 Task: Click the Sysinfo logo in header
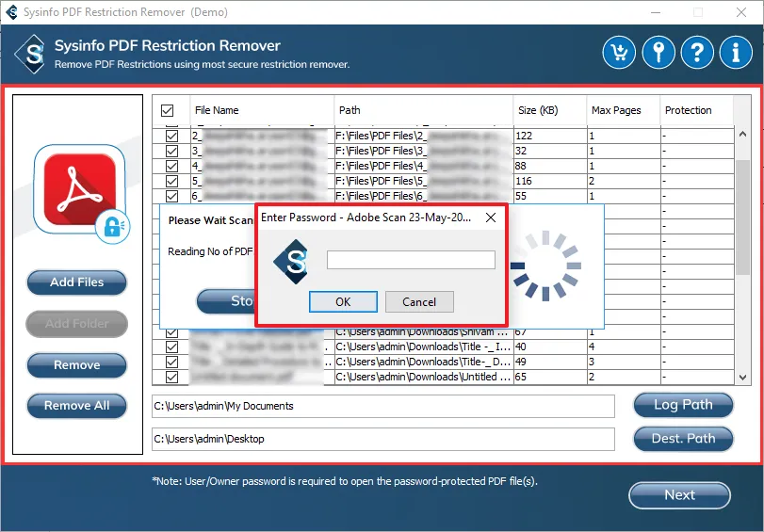tap(32, 54)
